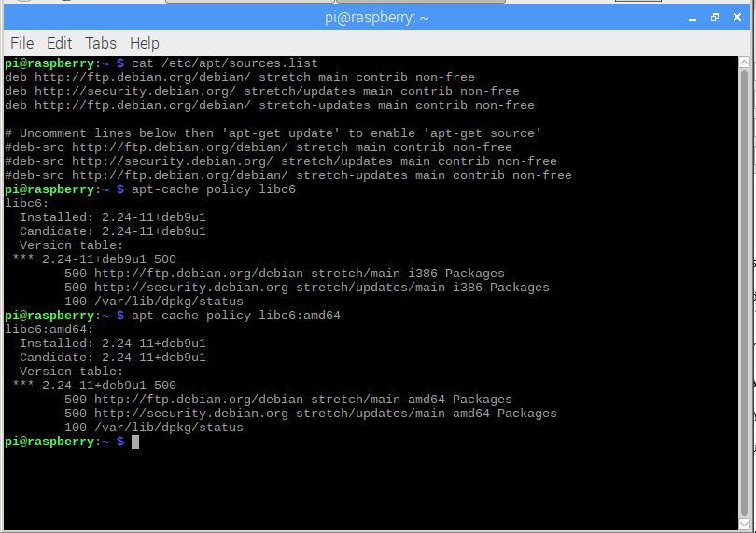
Task: Click the '# Uncomment lines below' comment line
Action: point(273,133)
